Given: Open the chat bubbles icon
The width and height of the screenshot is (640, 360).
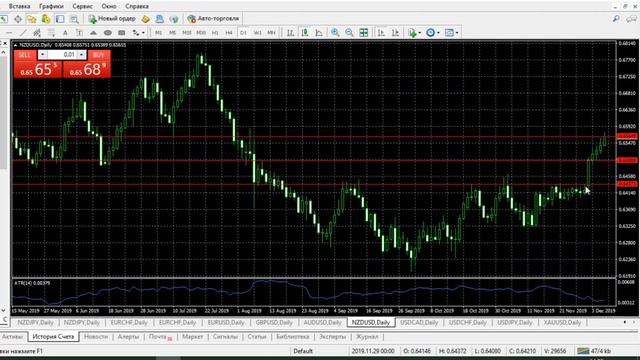Looking at the screenshot, I should (631, 18).
